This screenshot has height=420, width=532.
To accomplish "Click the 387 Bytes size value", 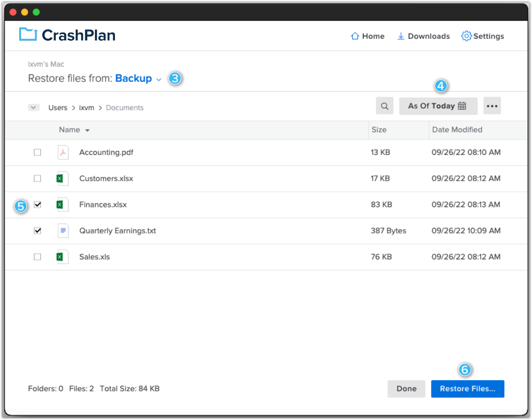I will (388, 231).
